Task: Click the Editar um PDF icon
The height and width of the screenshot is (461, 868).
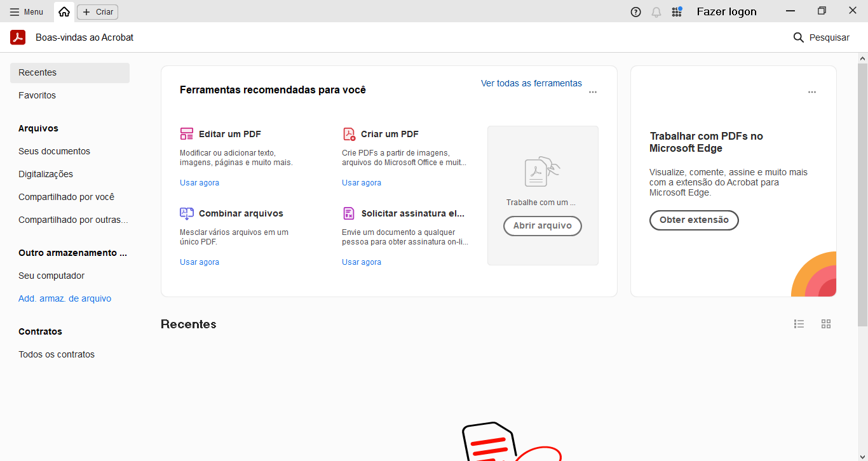Action: 186,134
